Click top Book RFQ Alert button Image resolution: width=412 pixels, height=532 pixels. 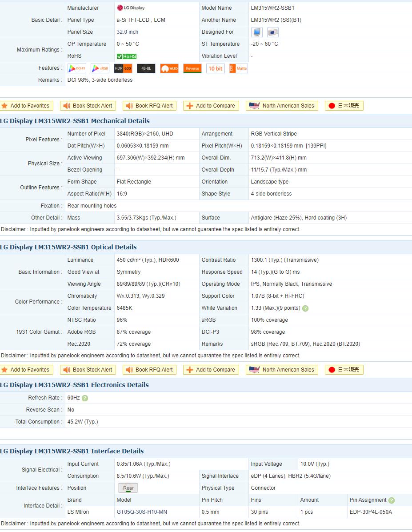149,106
